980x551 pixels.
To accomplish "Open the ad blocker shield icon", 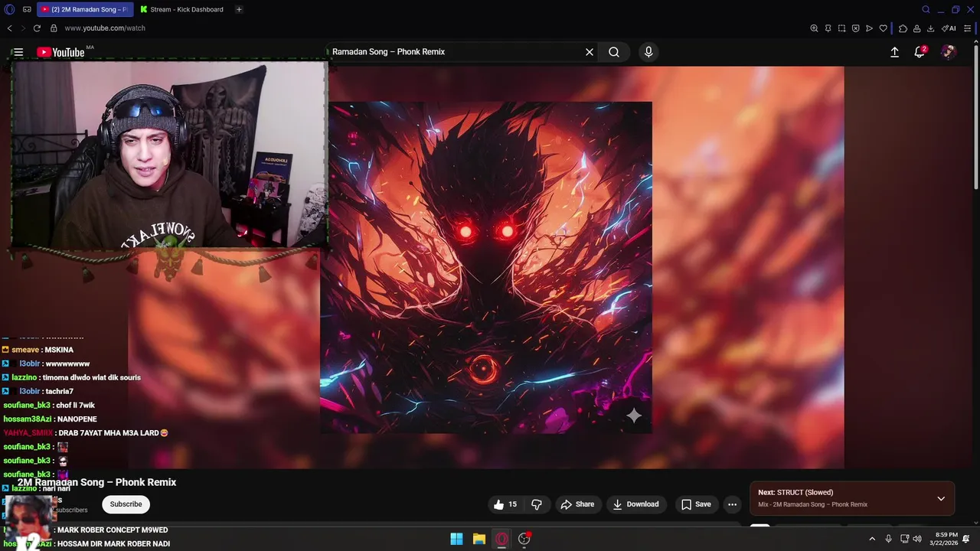I will (x=855, y=28).
